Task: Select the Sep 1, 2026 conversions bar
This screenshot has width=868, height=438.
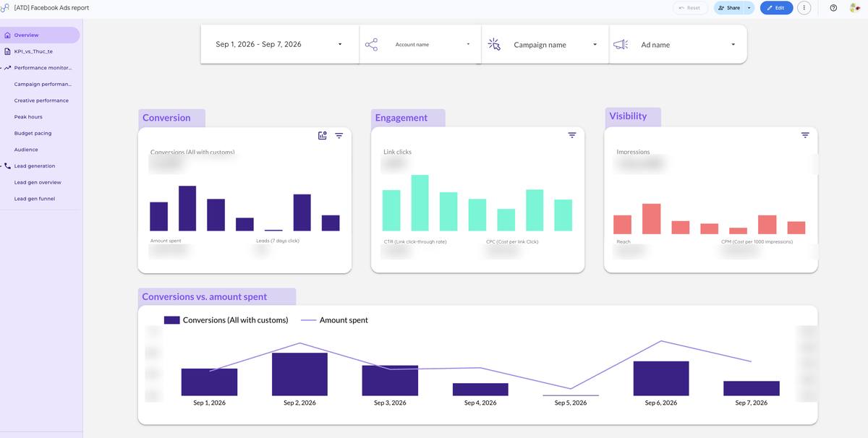Action: click(209, 382)
